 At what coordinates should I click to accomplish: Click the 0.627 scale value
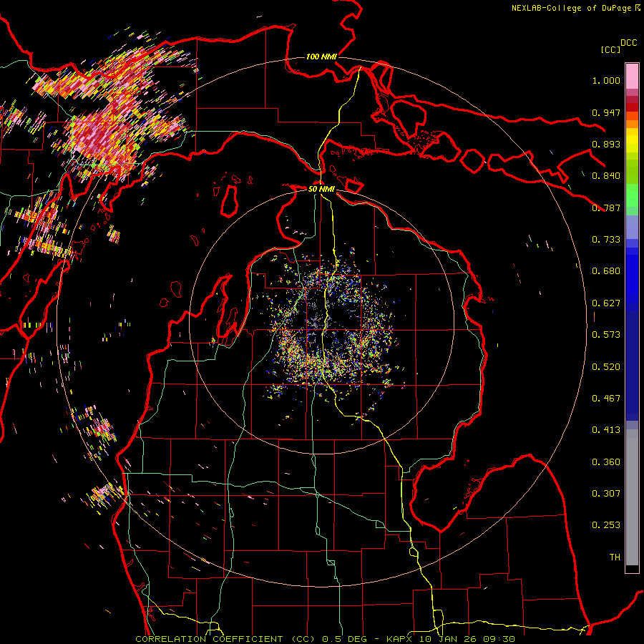click(606, 303)
